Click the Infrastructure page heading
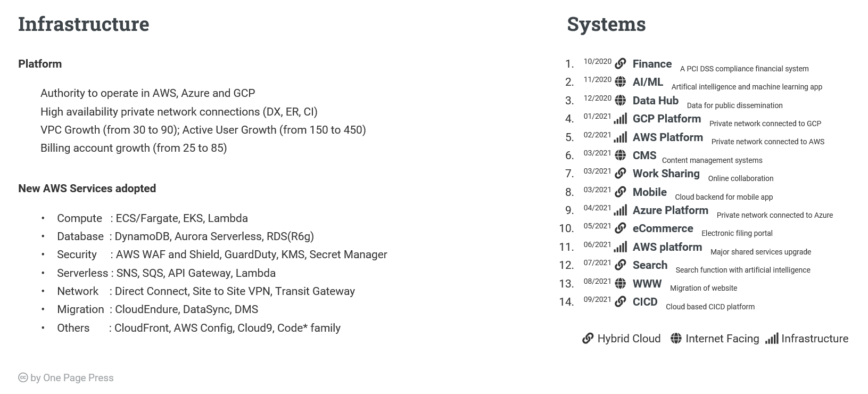This screenshot has height=394, width=868. click(84, 24)
